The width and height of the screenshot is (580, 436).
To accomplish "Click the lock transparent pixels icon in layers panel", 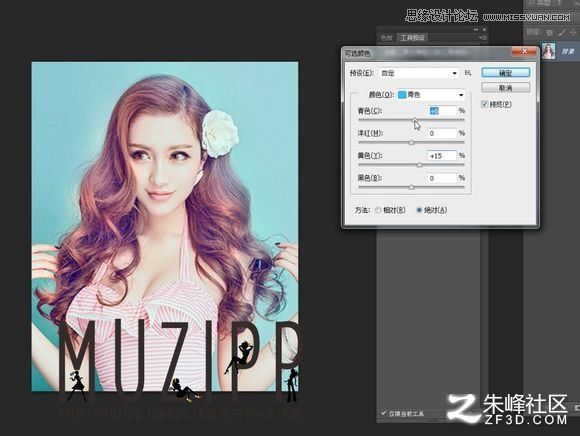I will [x=550, y=33].
